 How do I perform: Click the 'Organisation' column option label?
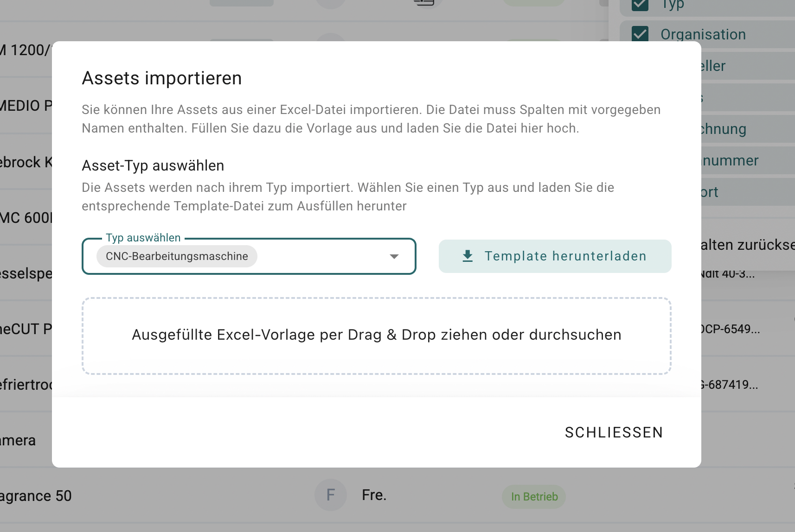pos(703,34)
